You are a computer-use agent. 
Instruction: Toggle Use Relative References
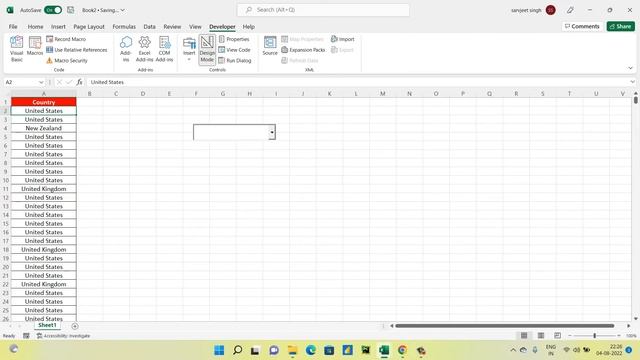(76, 50)
